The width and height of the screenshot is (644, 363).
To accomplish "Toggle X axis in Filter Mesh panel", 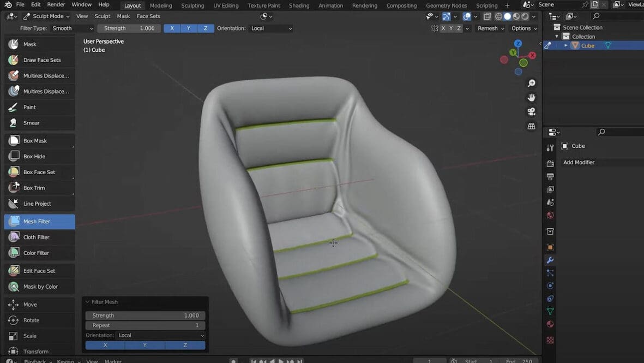I will [x=105, y=346].
